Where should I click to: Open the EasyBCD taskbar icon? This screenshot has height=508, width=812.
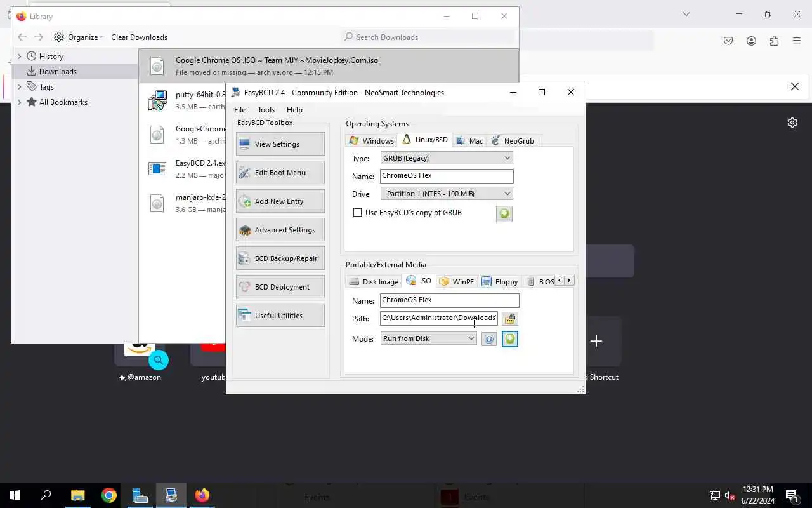pyautogui.click(x=171, y=495)
